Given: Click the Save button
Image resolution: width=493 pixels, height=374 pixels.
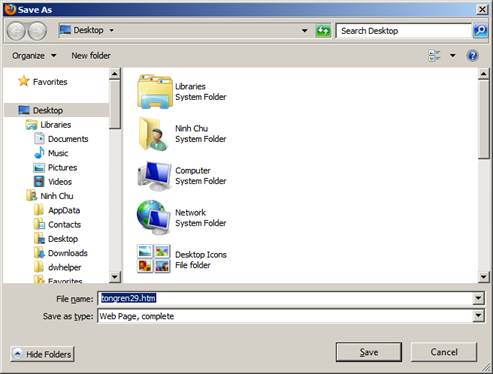Looking at the screenshot, I should click(369, 352).
